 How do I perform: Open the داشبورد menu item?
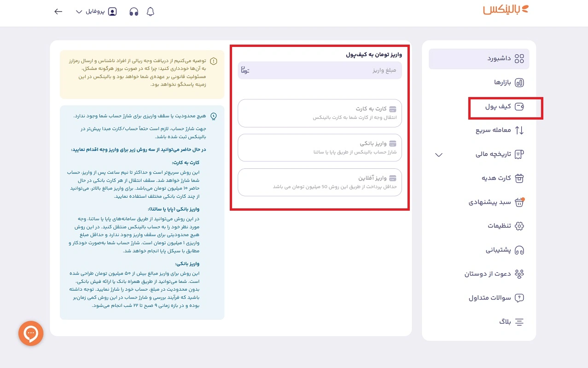(479, 59)
